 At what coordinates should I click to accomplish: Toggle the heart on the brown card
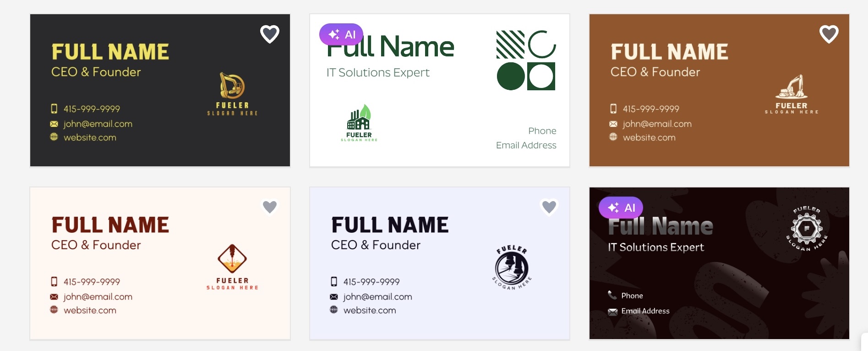[x=829, y=34]
